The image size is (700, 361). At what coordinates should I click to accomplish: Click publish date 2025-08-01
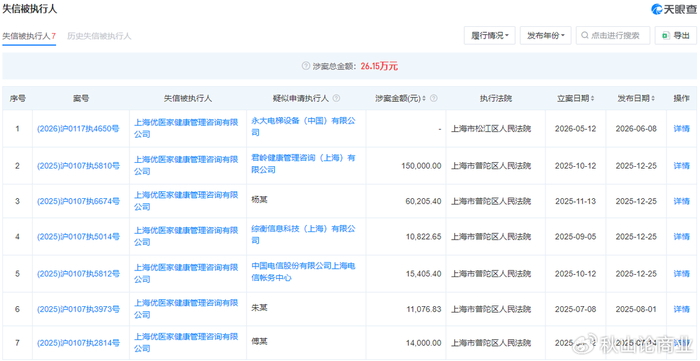[637, 309]
